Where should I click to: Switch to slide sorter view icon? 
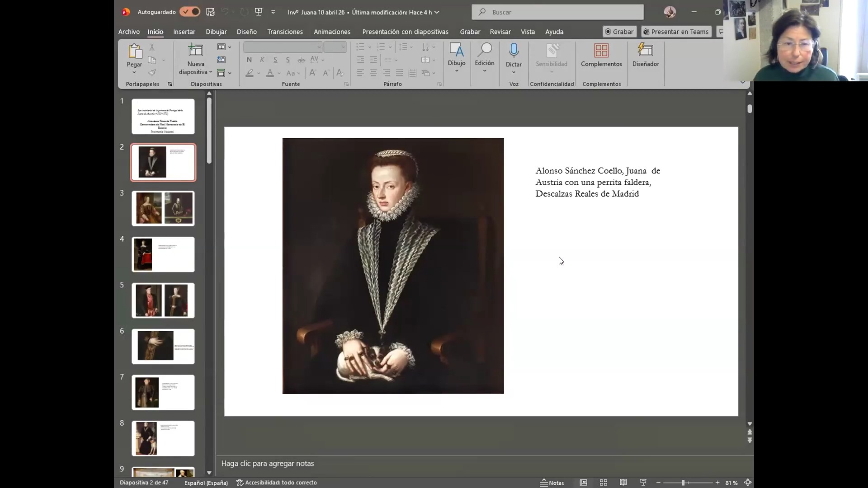(604, 483)
